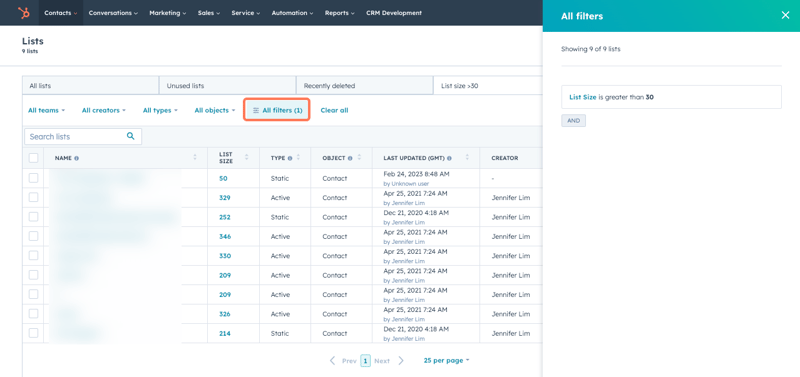Image resolution: width=800 pixels, height=377 pixels.
Task: Click the AND button in the filters panel
Action: [x=573, y=121]
